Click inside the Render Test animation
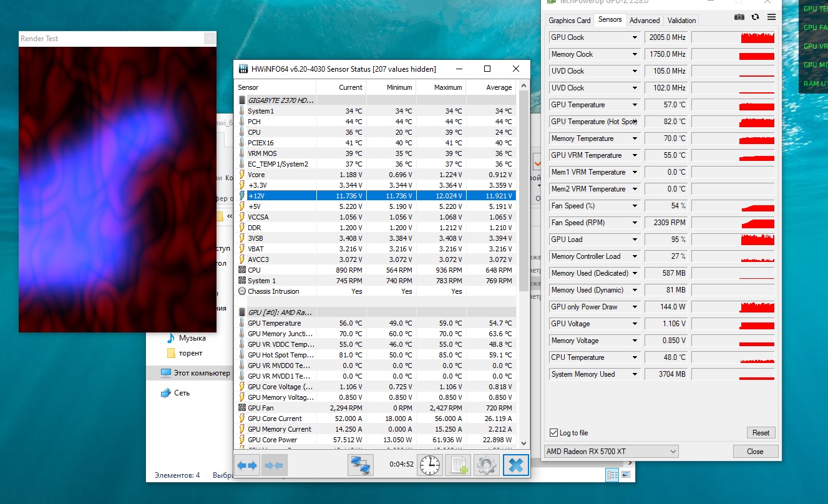 [117, 190]
